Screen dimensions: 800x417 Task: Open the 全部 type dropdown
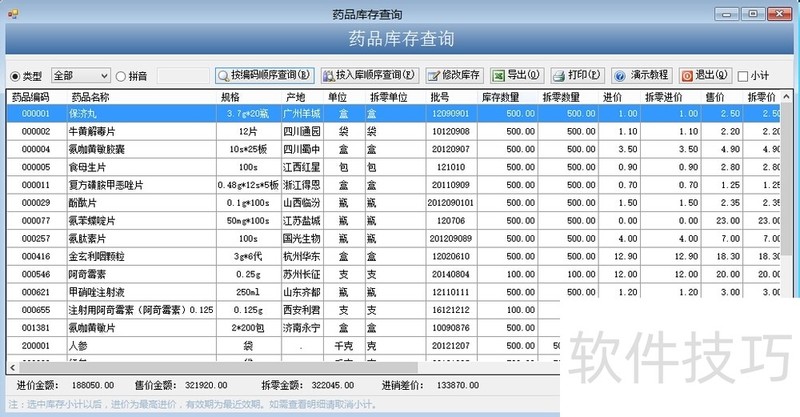pos(80,76)
